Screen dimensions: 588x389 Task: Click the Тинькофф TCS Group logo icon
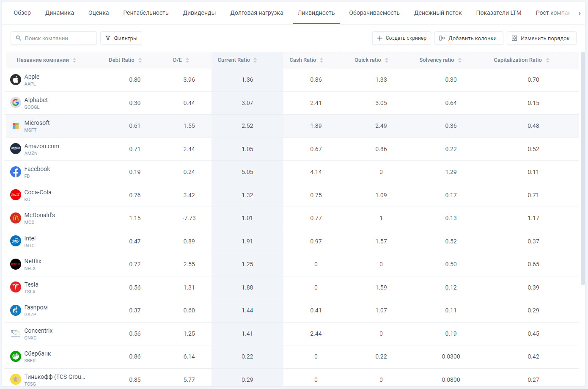(x=16, y=379)
